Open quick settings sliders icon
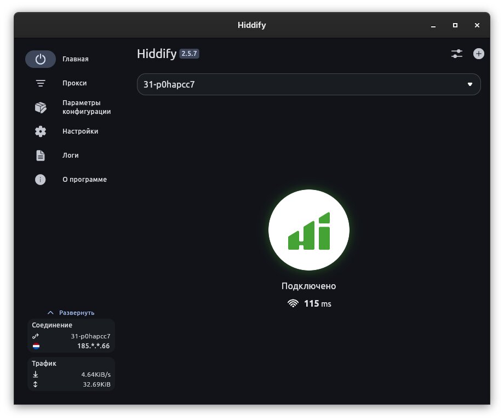 tap(457, 54)
